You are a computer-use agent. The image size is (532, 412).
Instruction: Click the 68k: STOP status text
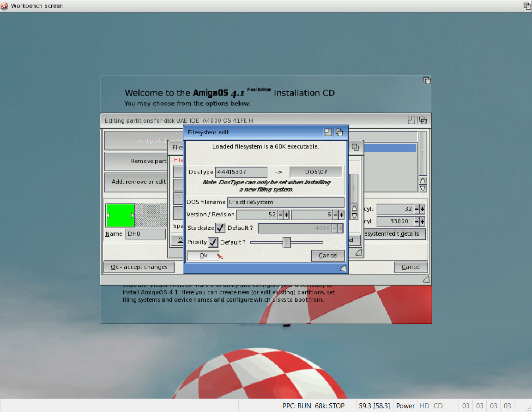329,406
